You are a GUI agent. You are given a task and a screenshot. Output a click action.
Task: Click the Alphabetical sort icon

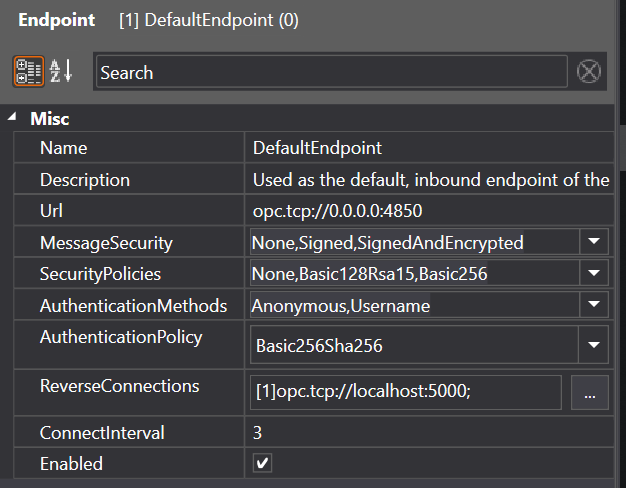point(62,72)
